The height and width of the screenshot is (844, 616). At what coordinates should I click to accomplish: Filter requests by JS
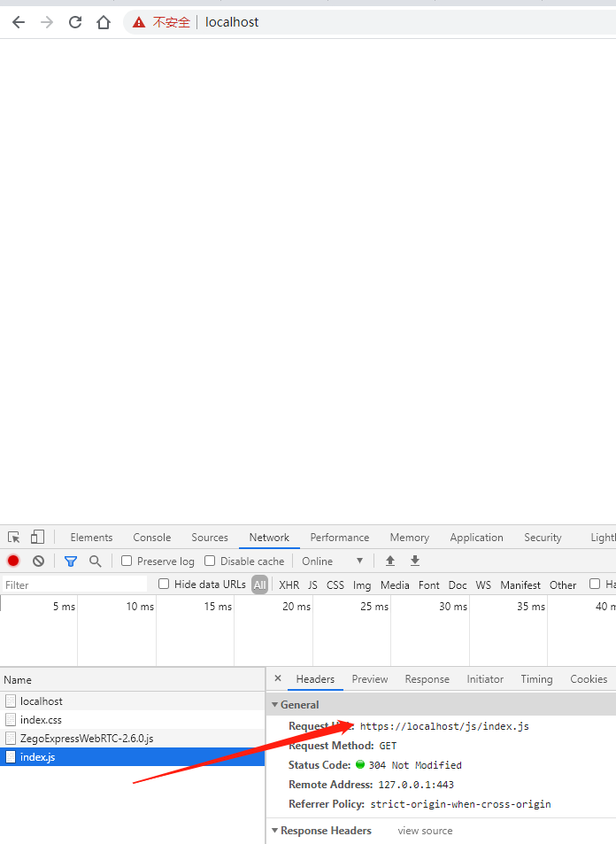tap(312, 585)
